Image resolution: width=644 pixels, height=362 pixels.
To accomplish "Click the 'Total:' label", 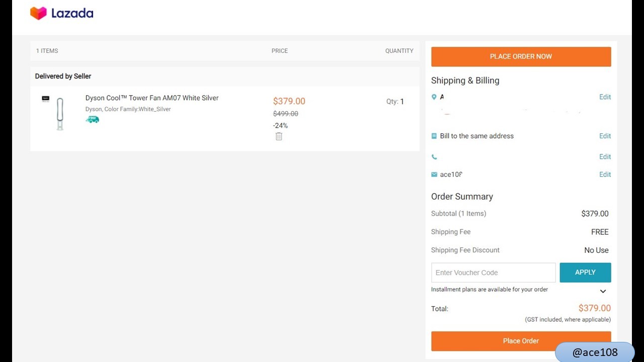I will tap(440, 309).
